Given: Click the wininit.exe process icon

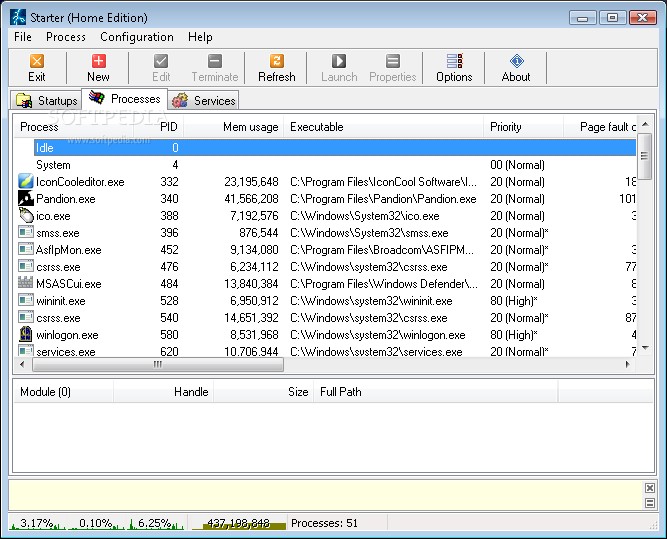Looking at the screenshot, I should (x=26, y=300).
